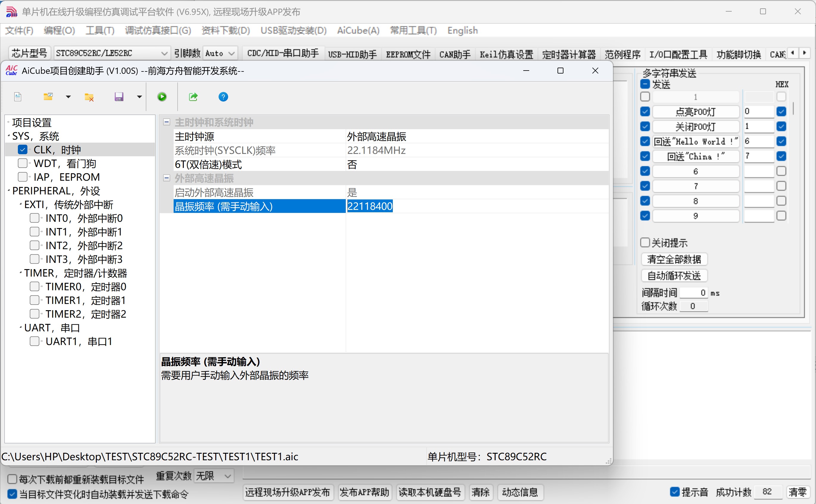The height and width of the screenshot is (504, 816).
Task: Check INT0，外部中断0 checkbox
Action: coord(35,218)
